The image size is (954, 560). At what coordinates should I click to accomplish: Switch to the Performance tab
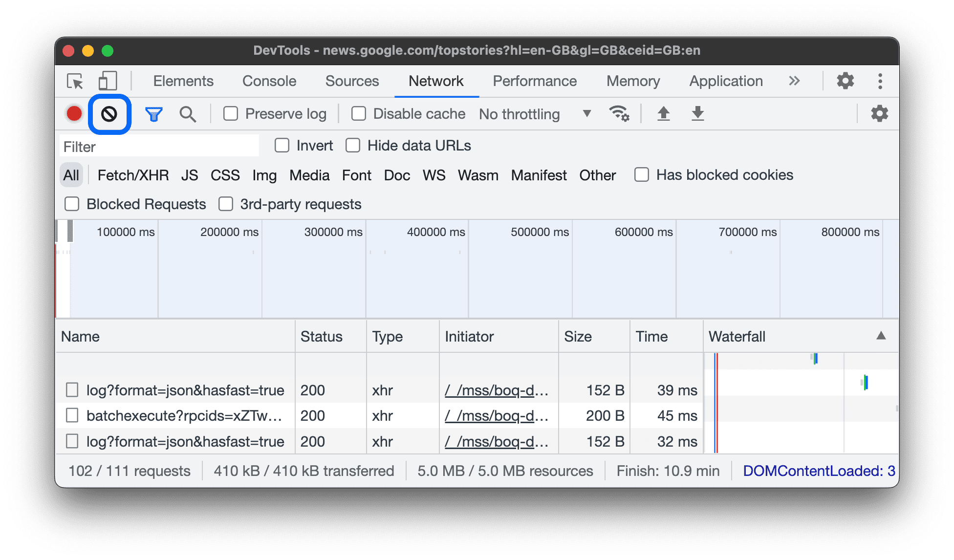pyautogui.click(x=534, y=80)
